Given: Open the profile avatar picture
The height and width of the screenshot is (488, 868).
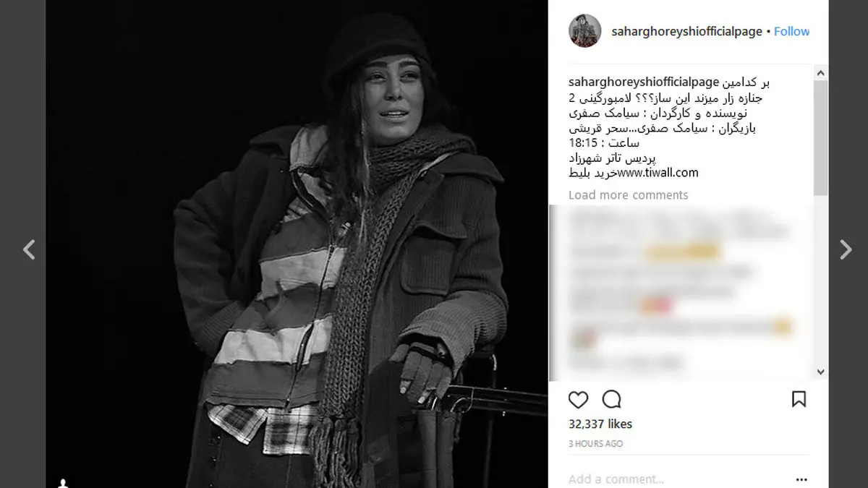Looking at the screenshot, I should [x=585, y=31].
